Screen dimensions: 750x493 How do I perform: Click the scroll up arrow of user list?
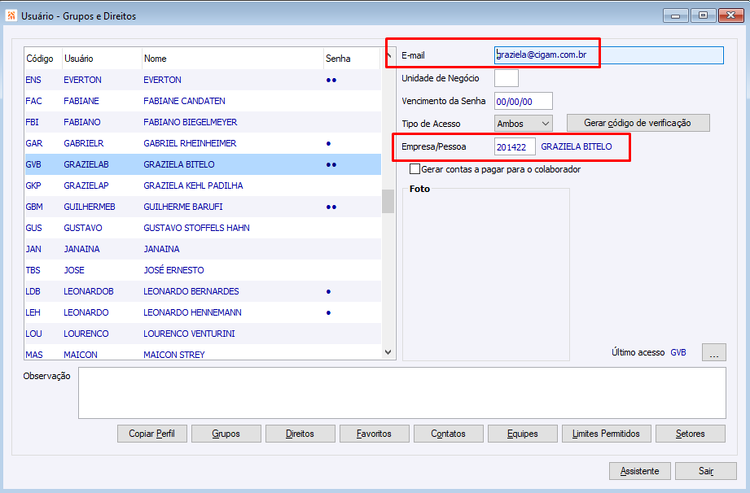(388, 54)
